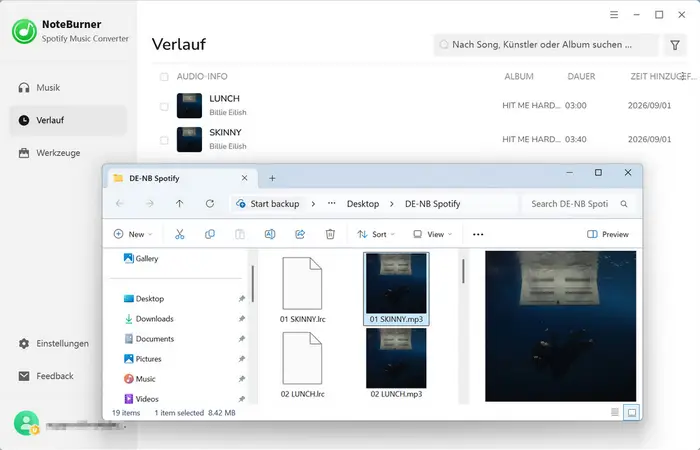This screenshot has width=700, height=450.
Task: Unpin Desktop using its pin icon
Action: (x=242, y=299)
